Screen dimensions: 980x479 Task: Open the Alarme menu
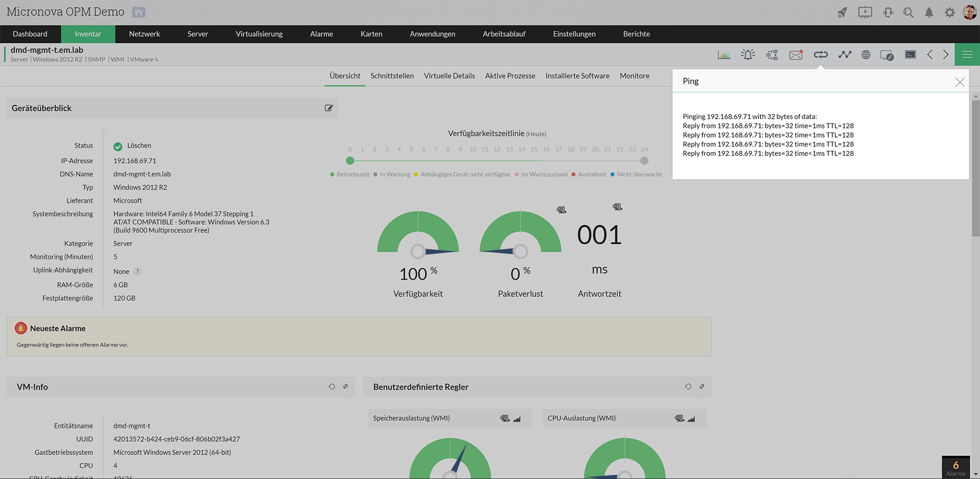pos(322,34)
